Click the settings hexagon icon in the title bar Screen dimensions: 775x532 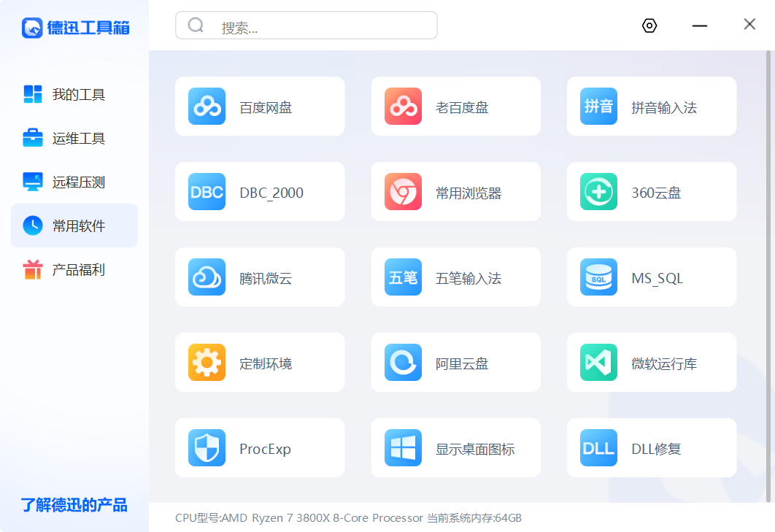(x=649, y=26)
